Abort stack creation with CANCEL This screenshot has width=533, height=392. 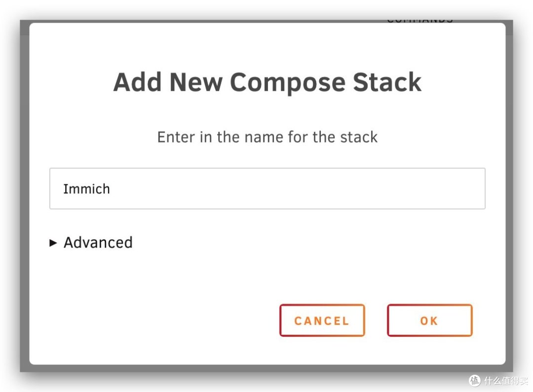coord(321,321)
